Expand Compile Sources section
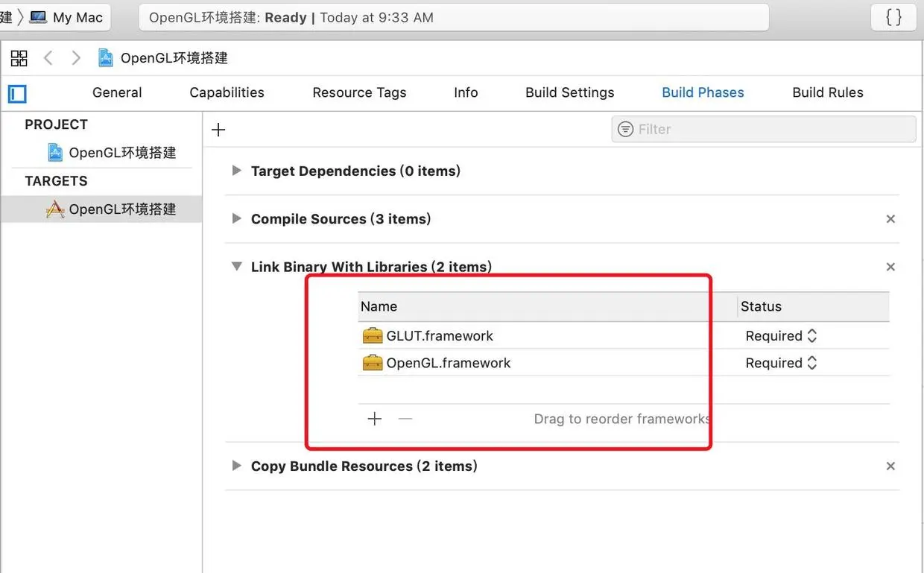Screen dimensions: 924x573 click(x=237, y=218)
